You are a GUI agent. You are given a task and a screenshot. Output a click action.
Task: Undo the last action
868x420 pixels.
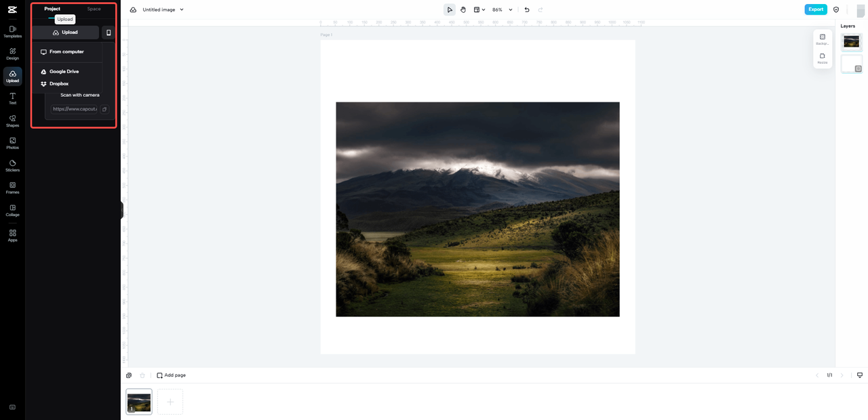click(527, 9)
